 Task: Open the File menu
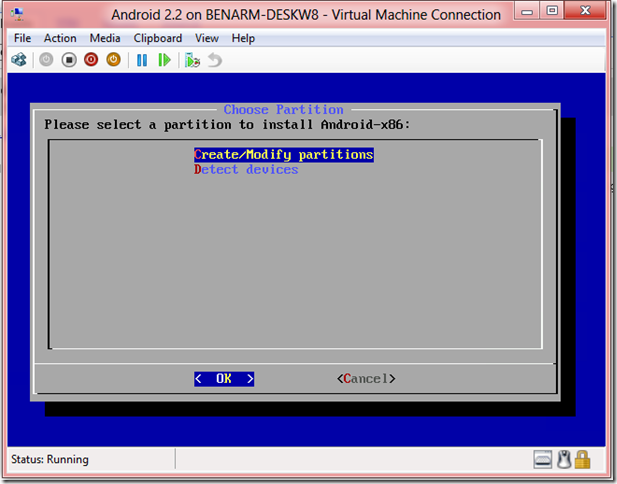[x=22, y=38]
